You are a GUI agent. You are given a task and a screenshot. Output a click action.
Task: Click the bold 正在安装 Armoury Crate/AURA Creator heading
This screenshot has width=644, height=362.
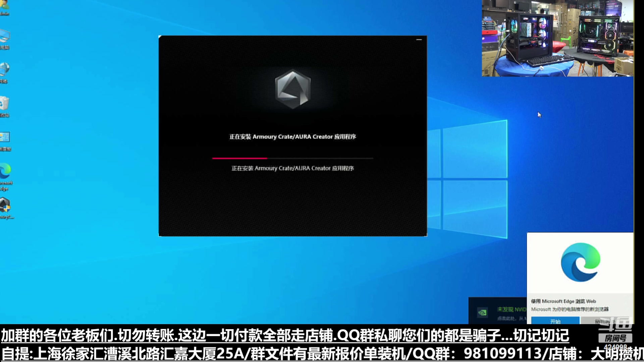292,137
